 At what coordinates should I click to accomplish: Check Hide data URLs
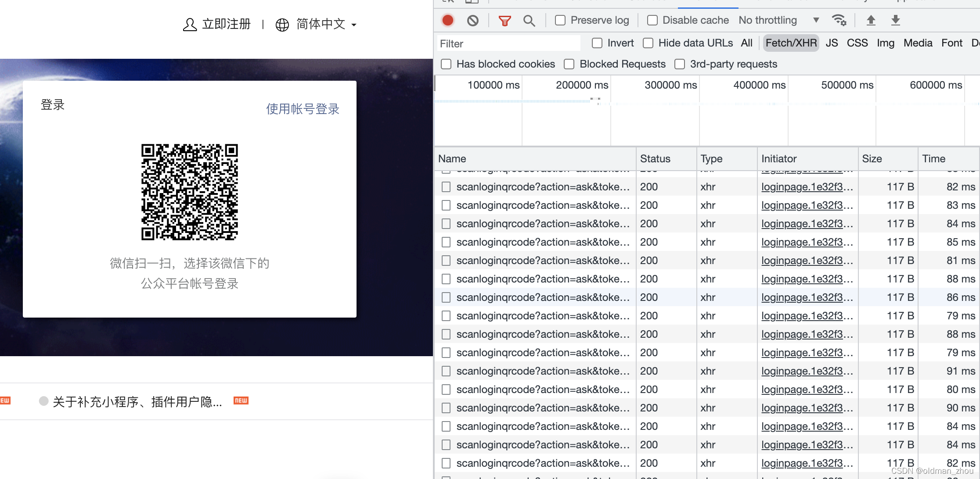[648, 43]
